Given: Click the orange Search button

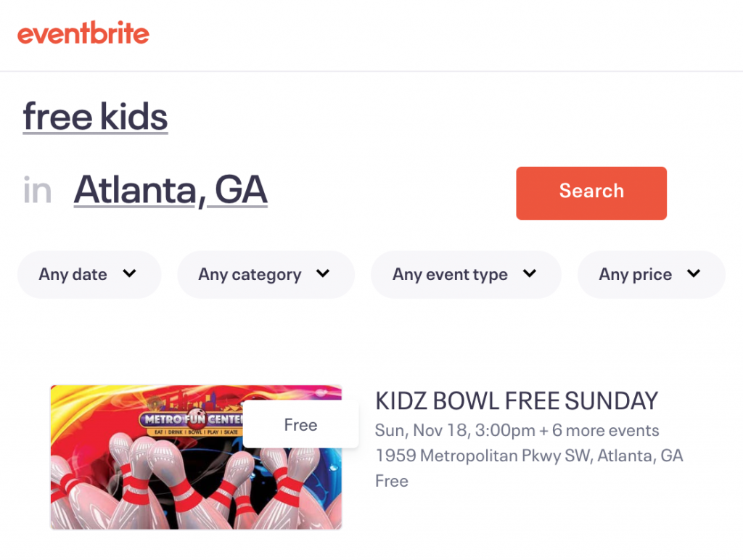Looking at the screenshot, I should pos(591,193).
